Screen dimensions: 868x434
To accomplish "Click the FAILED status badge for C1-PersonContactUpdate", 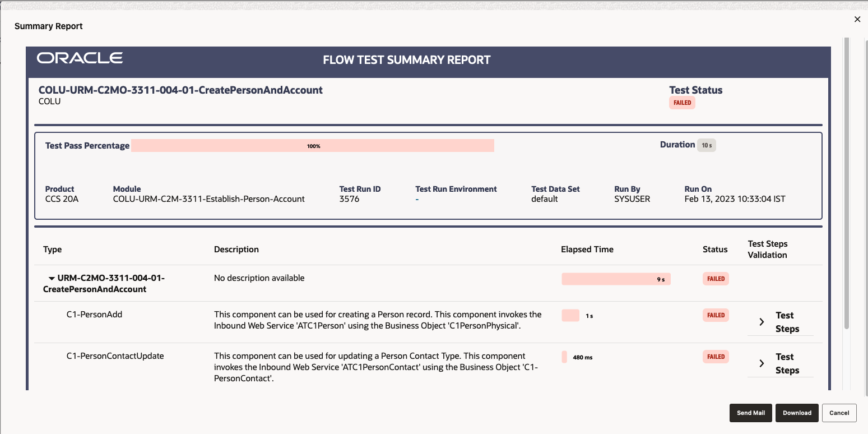I will 716,357.
